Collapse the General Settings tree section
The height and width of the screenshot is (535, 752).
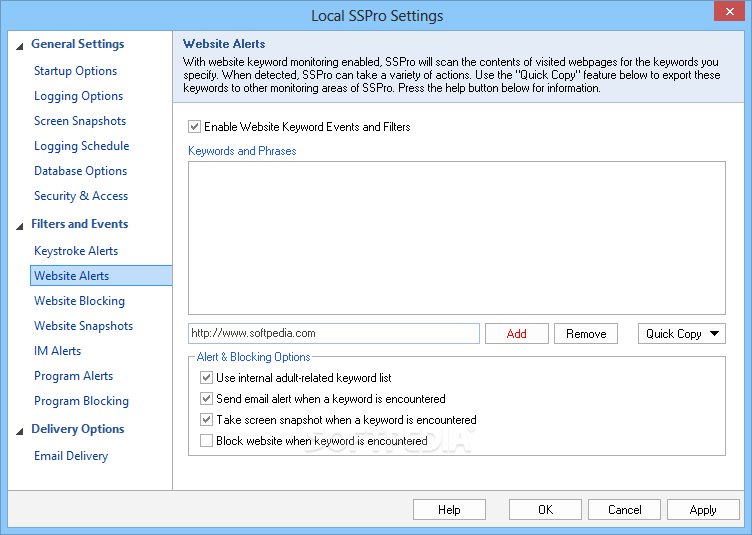[x=20, y=47]
